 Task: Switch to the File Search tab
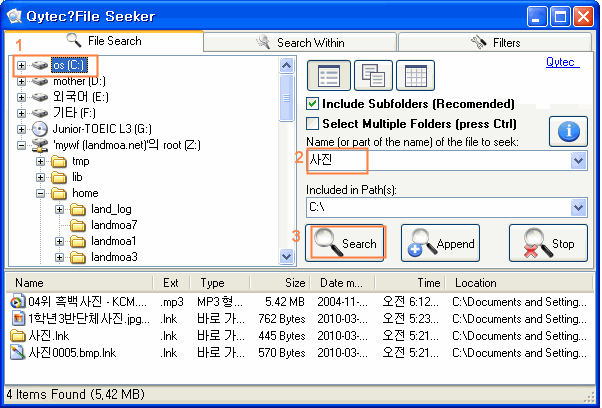104,41
